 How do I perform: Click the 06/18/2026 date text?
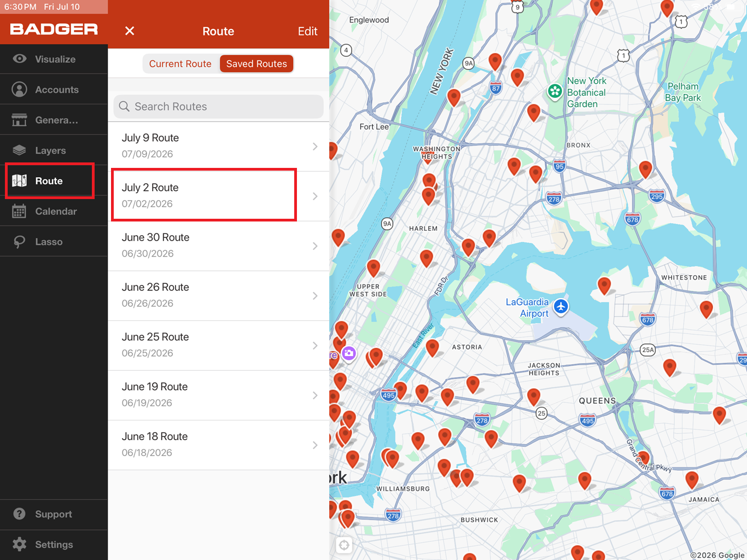(147, 453)
